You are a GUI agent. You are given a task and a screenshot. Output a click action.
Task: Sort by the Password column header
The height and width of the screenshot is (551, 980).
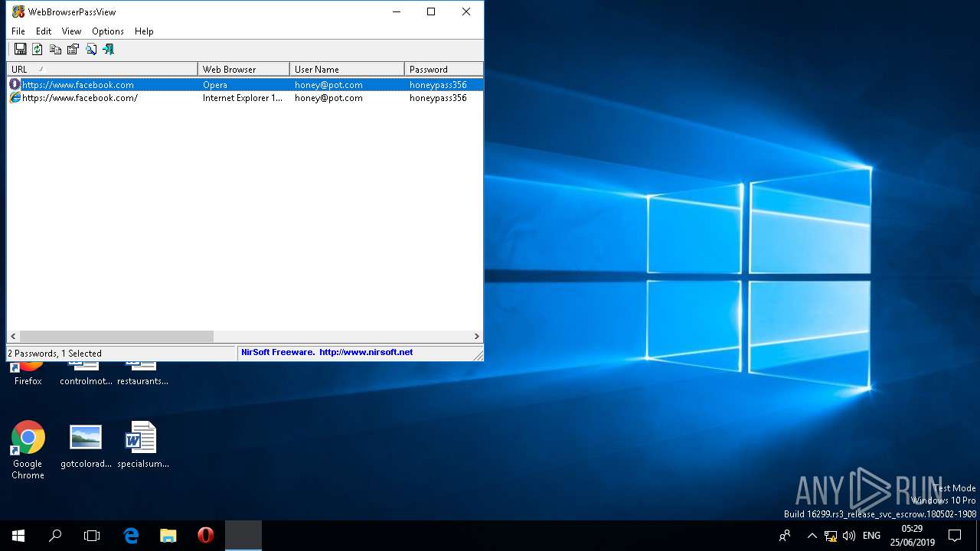click(x=444, y=69)
